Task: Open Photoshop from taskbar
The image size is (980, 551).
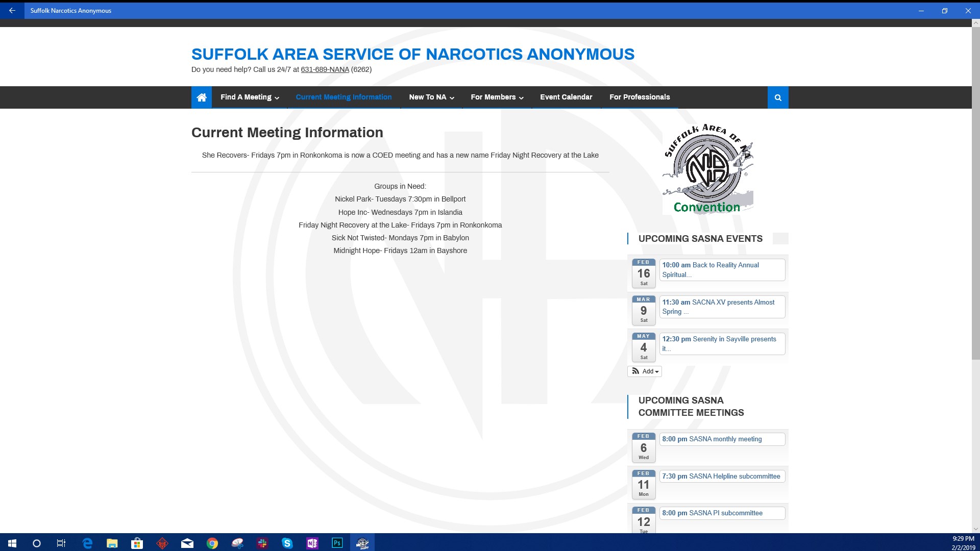Action: [x=337, y=543]
